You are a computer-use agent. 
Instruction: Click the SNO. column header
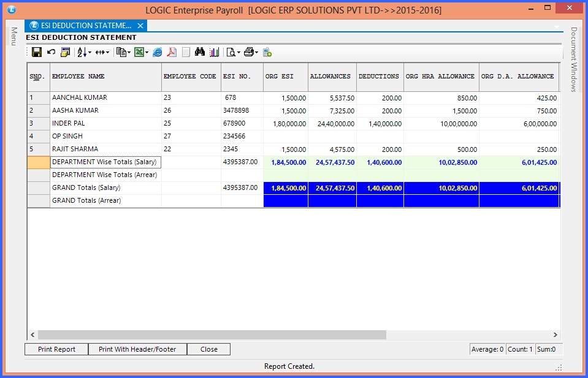tap(39, 77)
